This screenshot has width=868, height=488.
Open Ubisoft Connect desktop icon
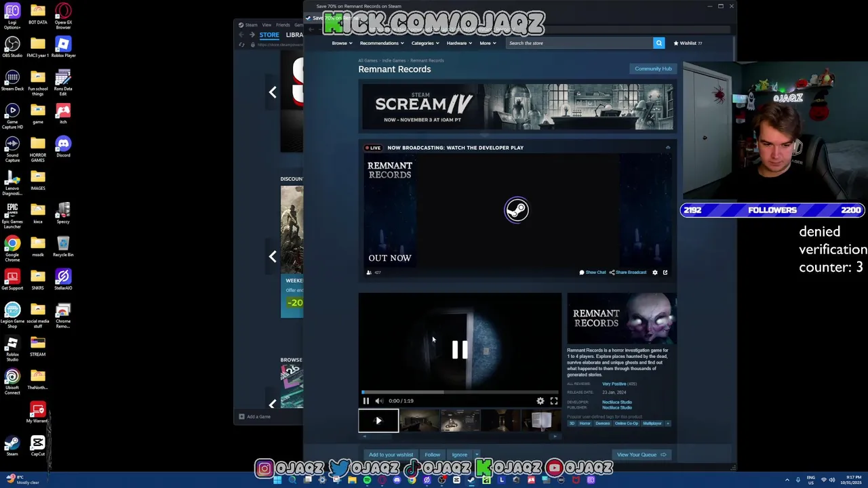(12, 382)
